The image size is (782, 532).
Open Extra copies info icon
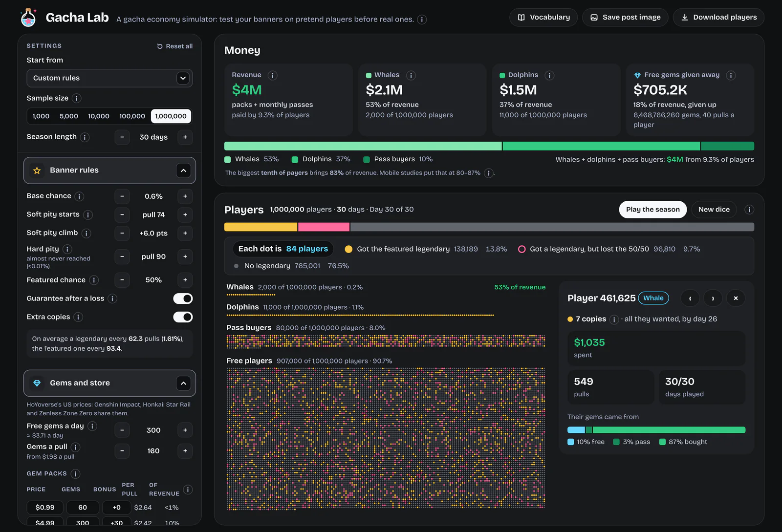pyautogui.click(x=78, y=317)
